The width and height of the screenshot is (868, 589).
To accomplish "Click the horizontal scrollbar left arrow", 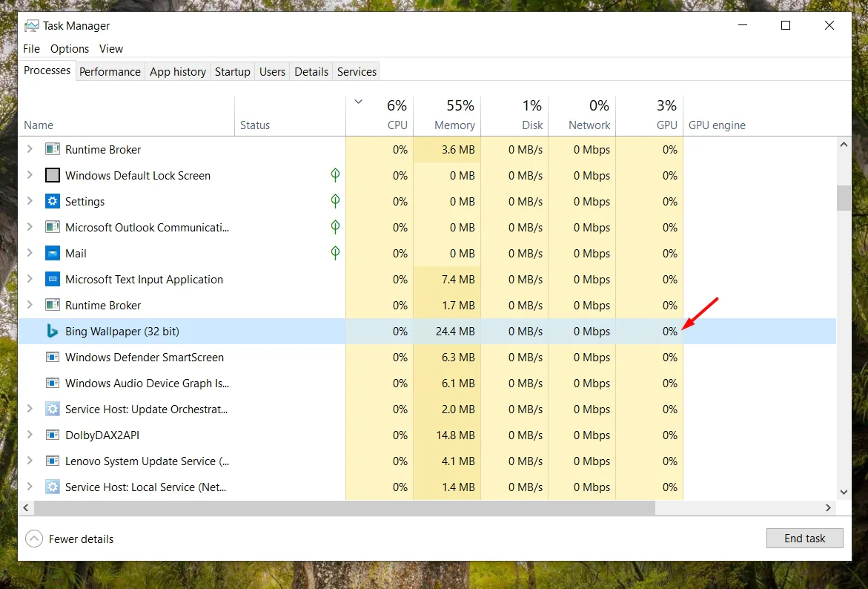I will [x=26, y=507].
